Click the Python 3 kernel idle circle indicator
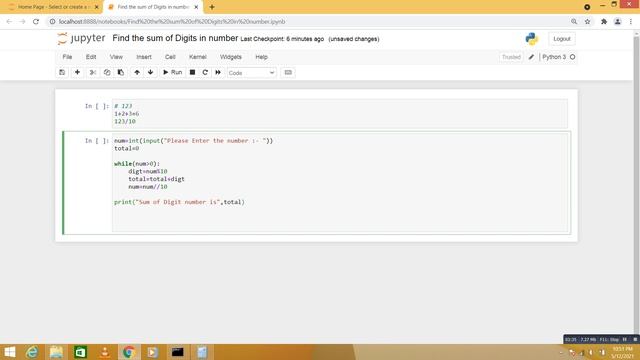This screenshot has width=640, height=360. tap(573, 57)
